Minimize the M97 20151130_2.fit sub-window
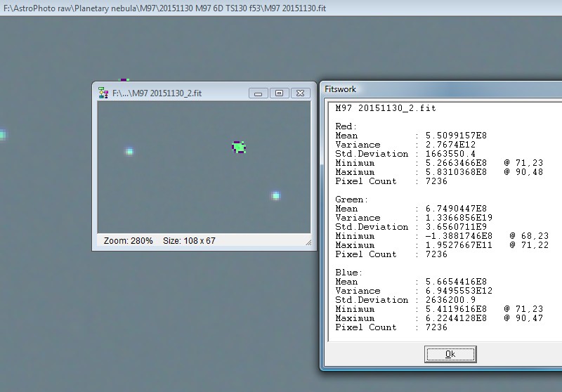Screen dimensions: 562x392 258,93
